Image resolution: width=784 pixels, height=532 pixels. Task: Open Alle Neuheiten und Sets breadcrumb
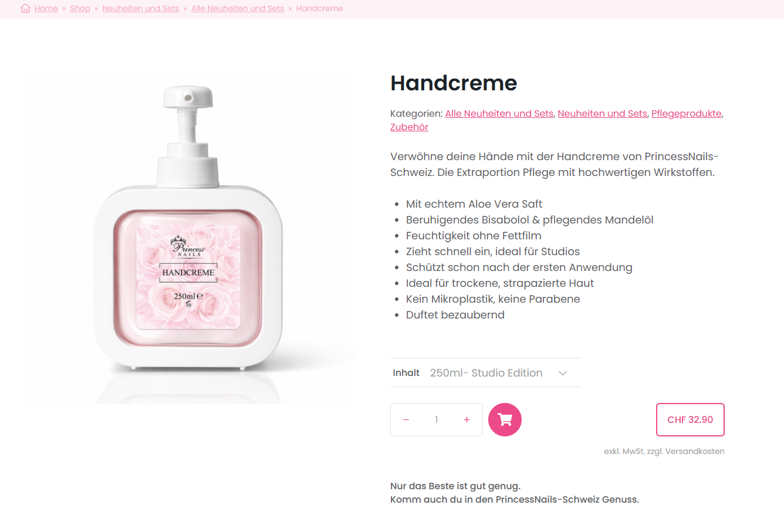(238, 8)
